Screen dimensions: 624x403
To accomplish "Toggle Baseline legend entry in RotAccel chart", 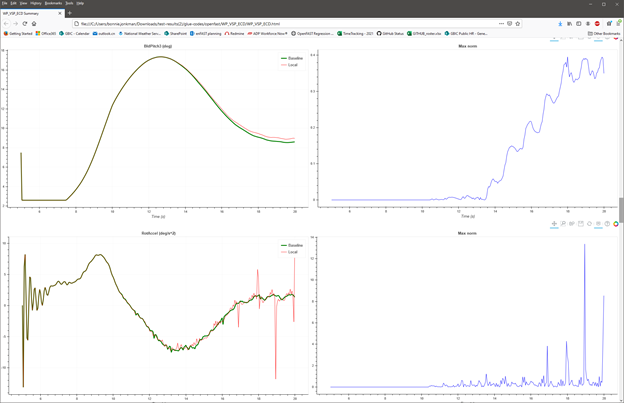I will point(292,245).
